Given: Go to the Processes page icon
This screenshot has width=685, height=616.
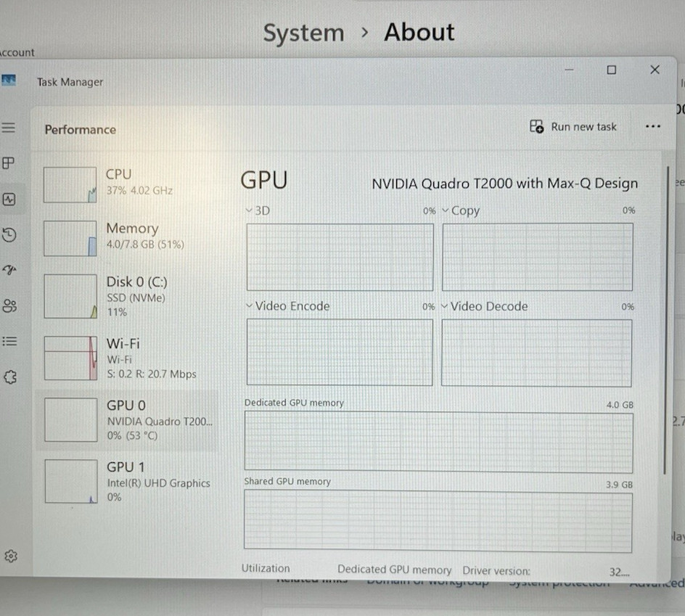Looking at the screenshot, I should click(x=8, y=163).
